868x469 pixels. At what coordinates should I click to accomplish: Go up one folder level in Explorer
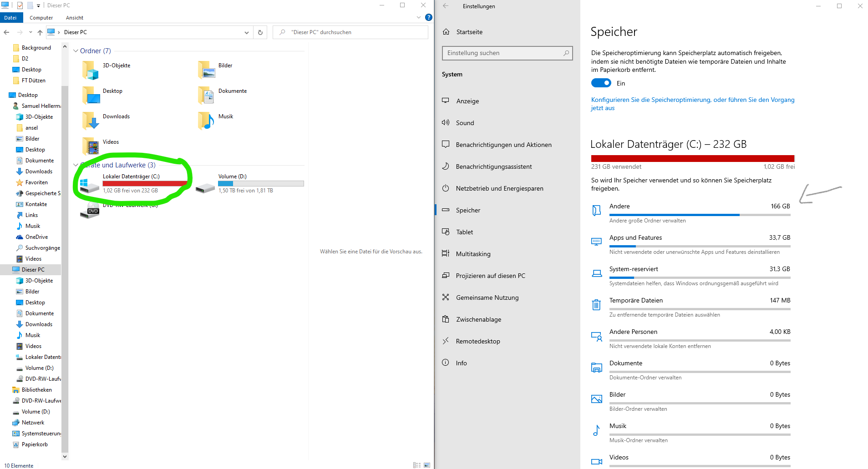coord(40,32)
